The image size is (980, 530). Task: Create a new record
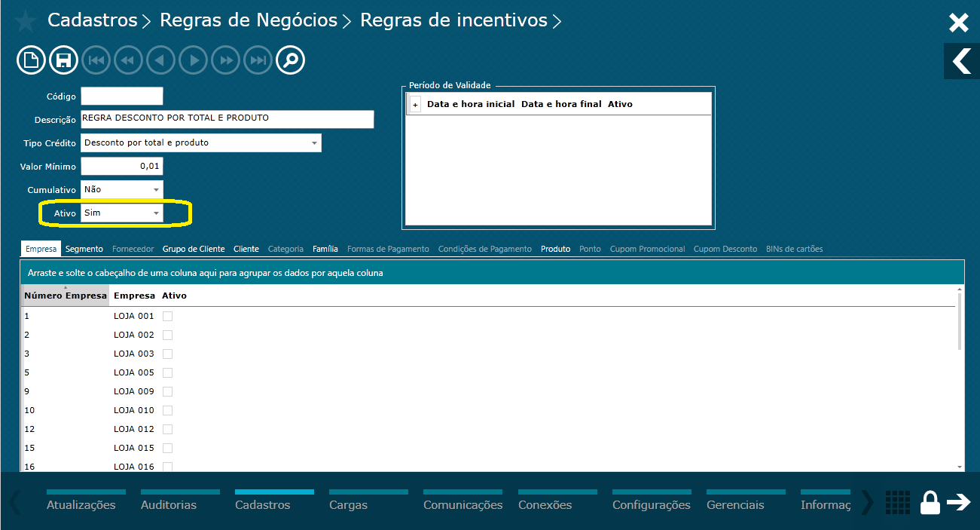point(31,60)
